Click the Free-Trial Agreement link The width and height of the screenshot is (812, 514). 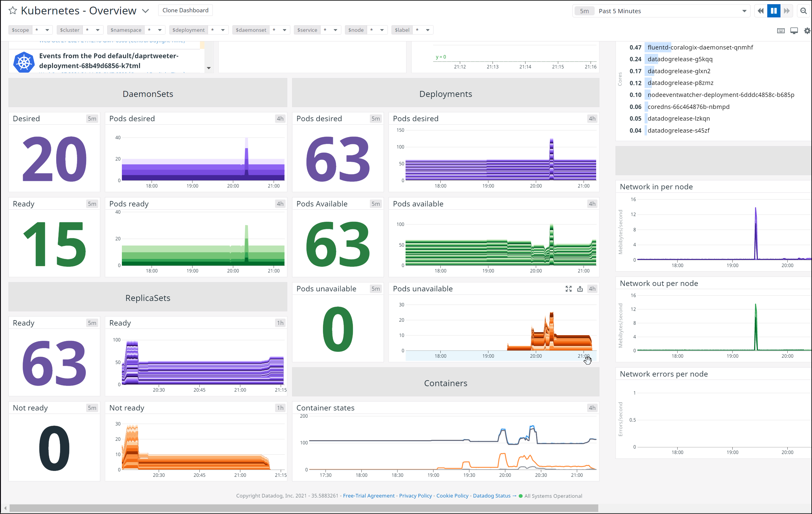(369, 495)
